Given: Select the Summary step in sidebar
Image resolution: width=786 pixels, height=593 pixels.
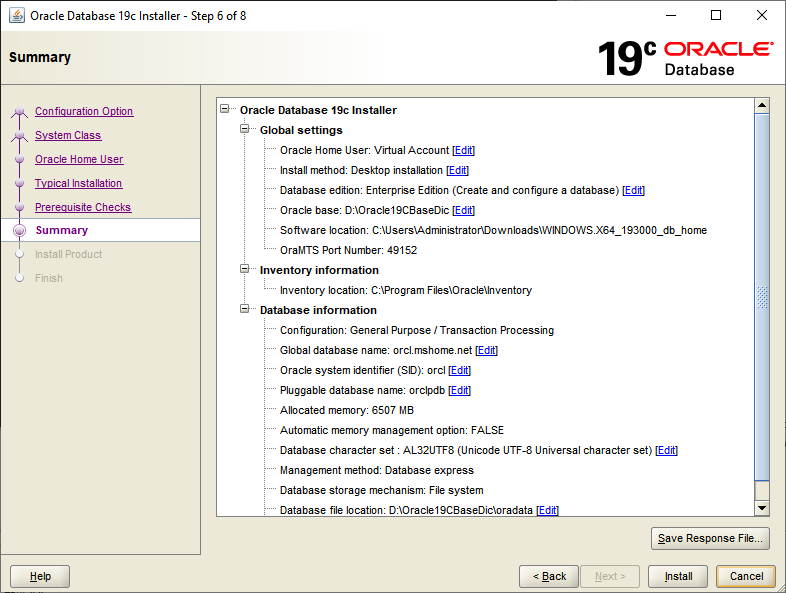Looking at the screenshot, I should click(100, 230).
